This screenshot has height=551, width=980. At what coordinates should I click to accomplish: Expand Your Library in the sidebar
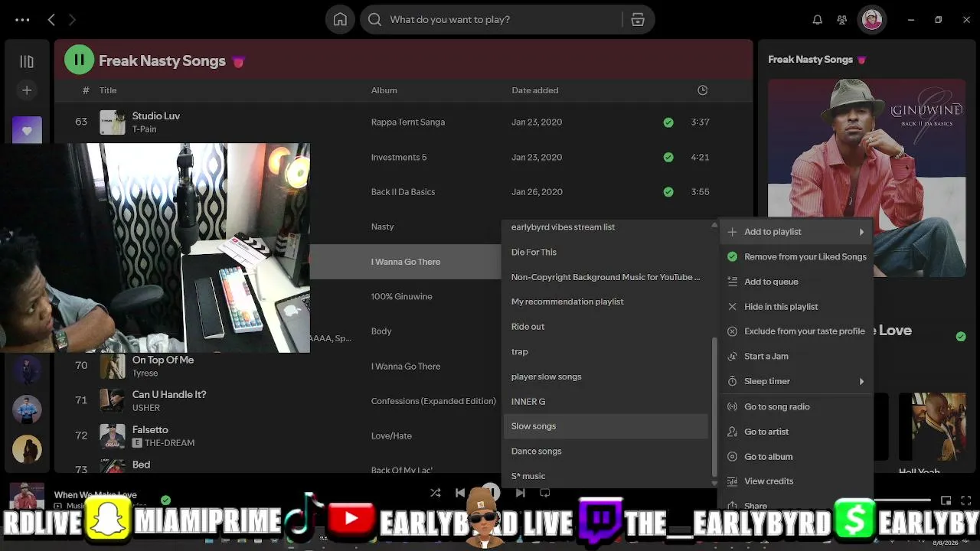[x=27, y=61]
